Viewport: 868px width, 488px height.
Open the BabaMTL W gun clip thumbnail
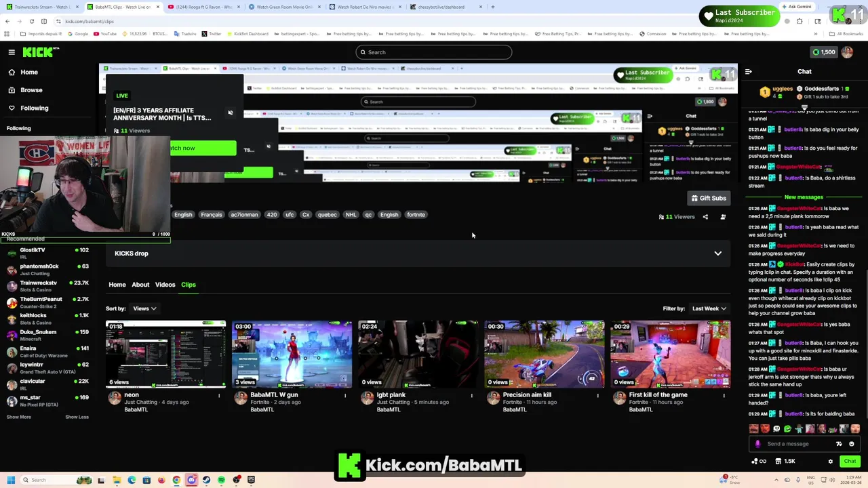[x=292, y=354]
